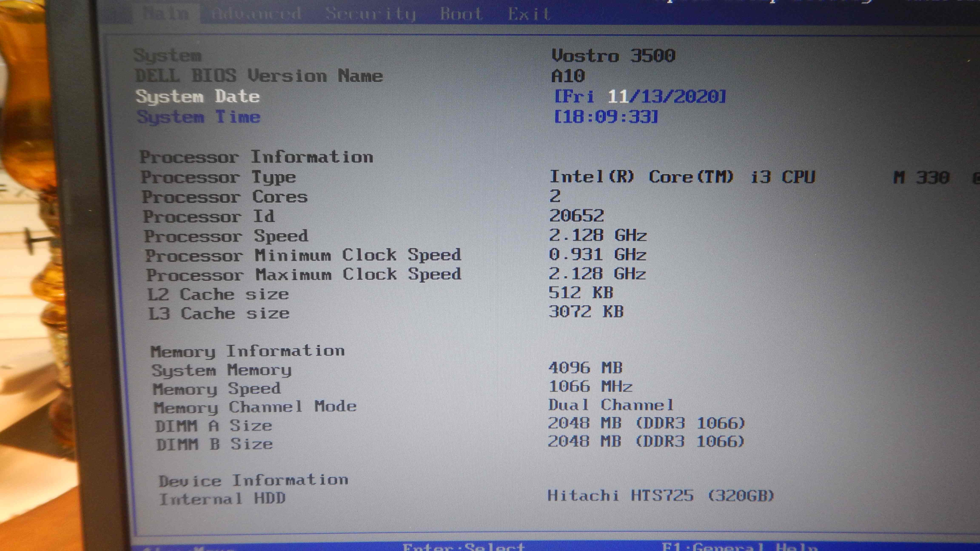Edit the date field [Fri 11/13/2020]
The height and width of the screenshot is (551, 980).
pos(640,96)
